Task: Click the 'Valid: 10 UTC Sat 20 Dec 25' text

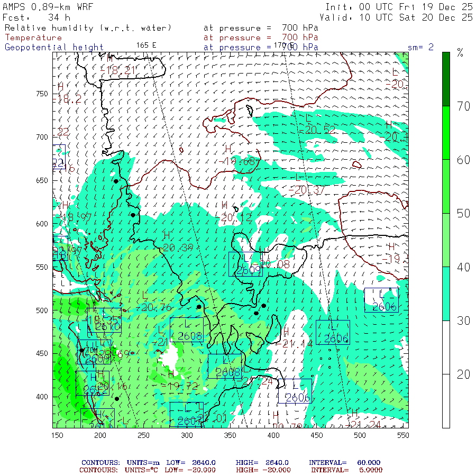Action: [x=396, y=17]
